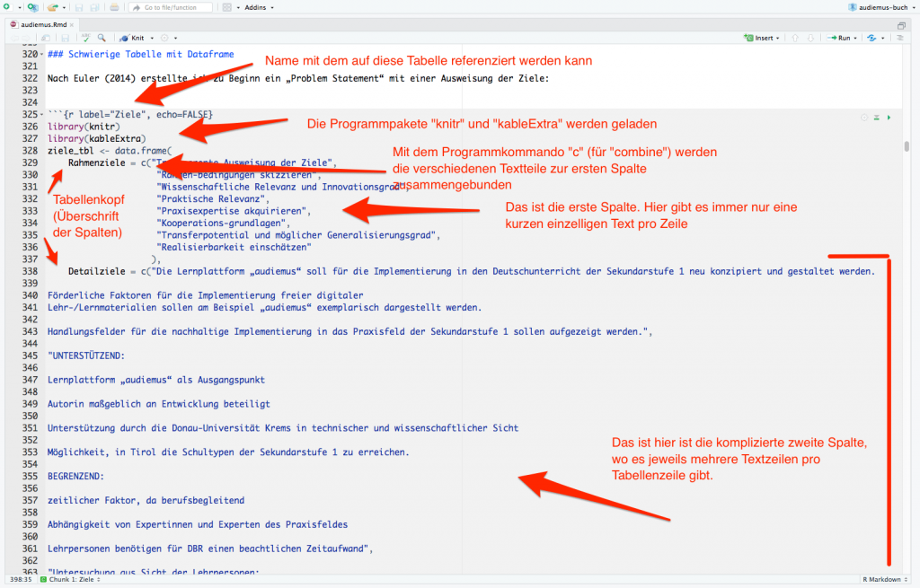
Task: Open the Chunk 1: Ziele navigator
Action: point(70,579)
